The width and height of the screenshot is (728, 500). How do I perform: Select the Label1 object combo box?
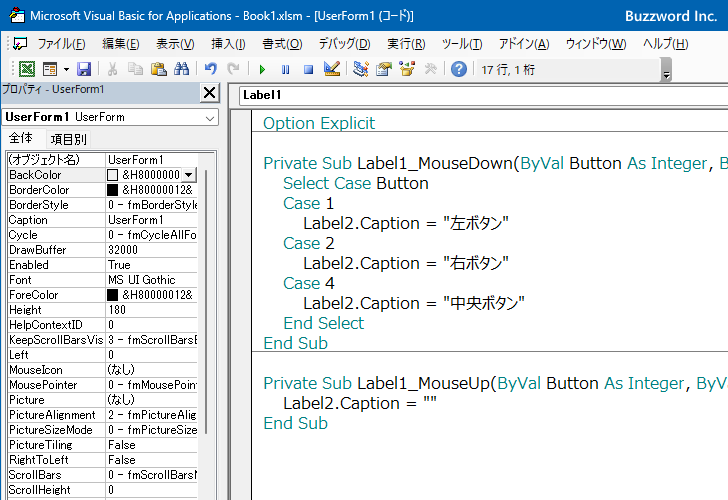coord(483,95)
